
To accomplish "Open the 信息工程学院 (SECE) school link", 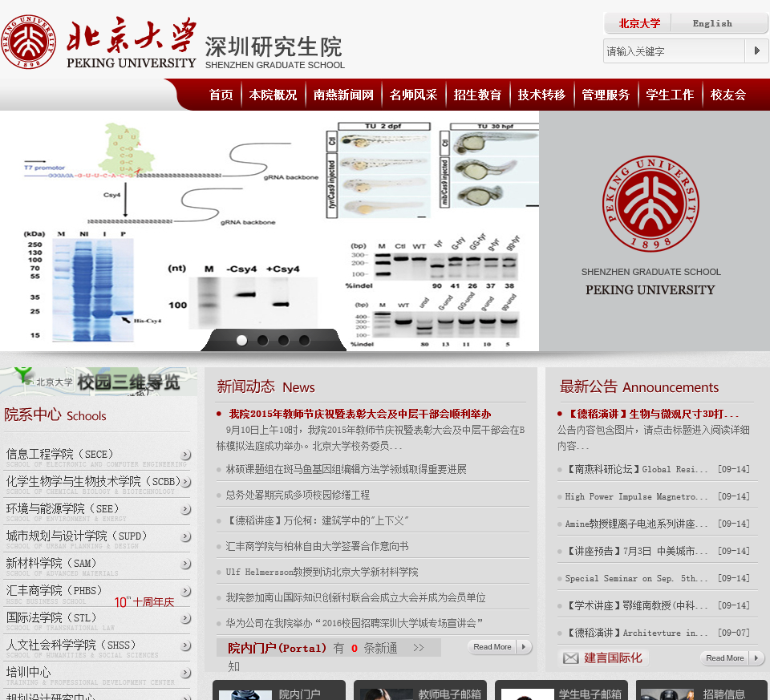I will click(x=59, y=454).
